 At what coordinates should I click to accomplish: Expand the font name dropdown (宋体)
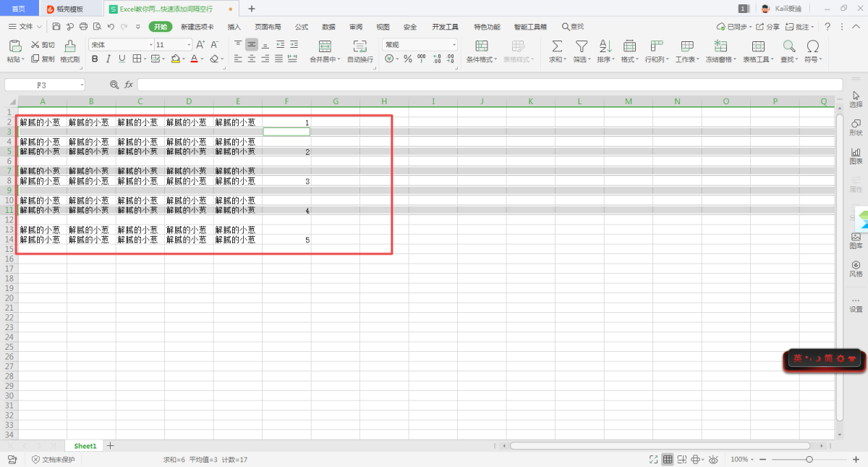pyautogui.click(x=150, y=45)
